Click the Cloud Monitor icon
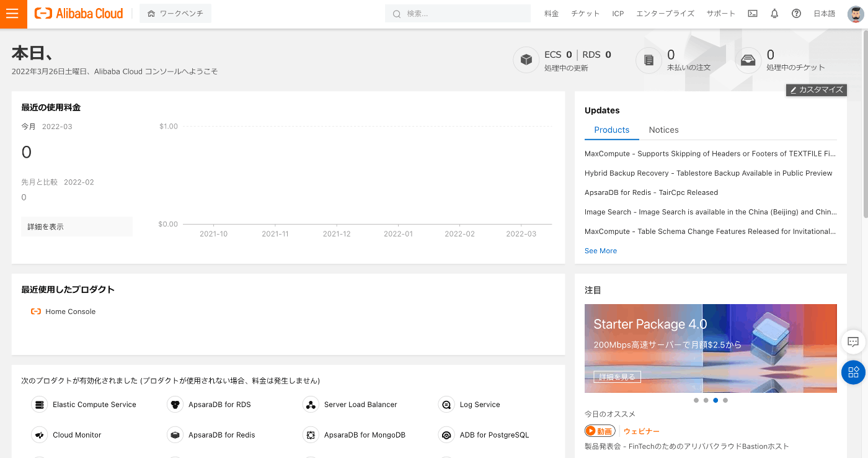Screen dimensions: 868x458 point(40,435)
